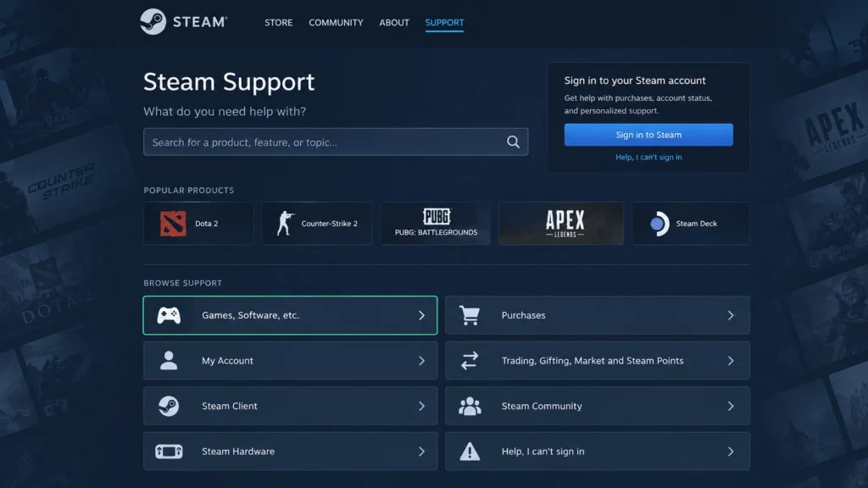Expand the Help, I can't sign in row chevron
The height and width of the screenshot is (488, 868).
(731, 452)
